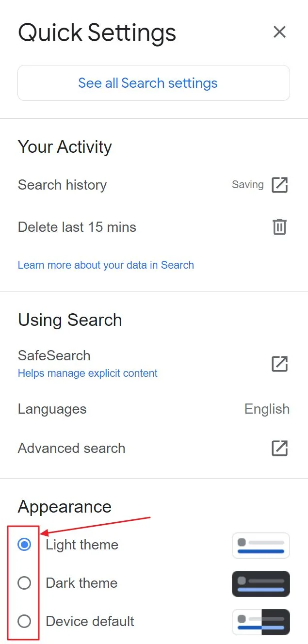Open Advanced search external link icon
The image size is (308, 644).
(x=279, y=448)
